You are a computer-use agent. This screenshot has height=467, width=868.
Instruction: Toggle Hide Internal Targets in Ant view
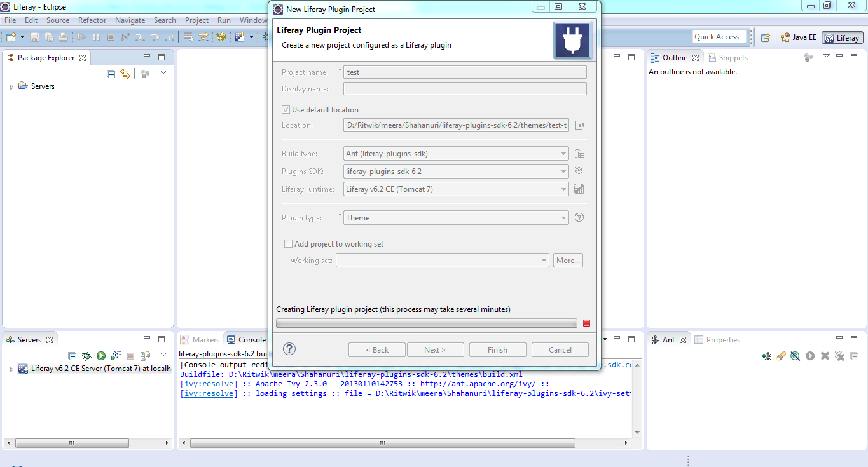[795, 356]
